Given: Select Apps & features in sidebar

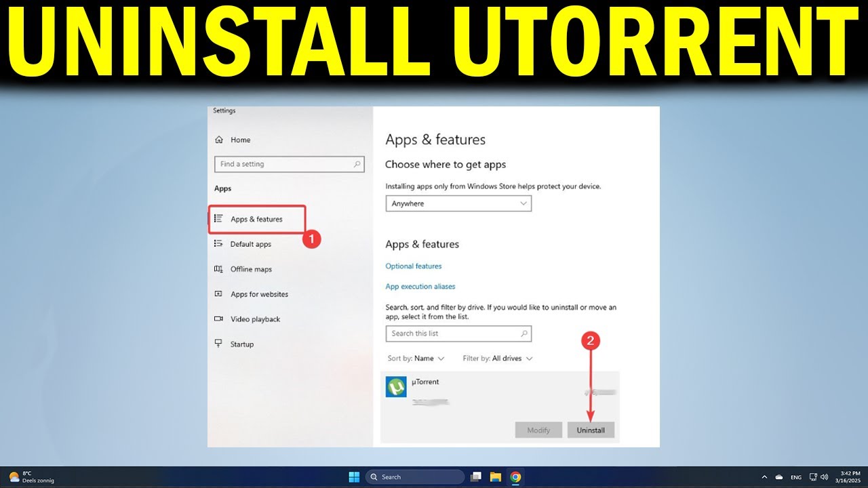Looking at the screenshot, I should (256, 220).
